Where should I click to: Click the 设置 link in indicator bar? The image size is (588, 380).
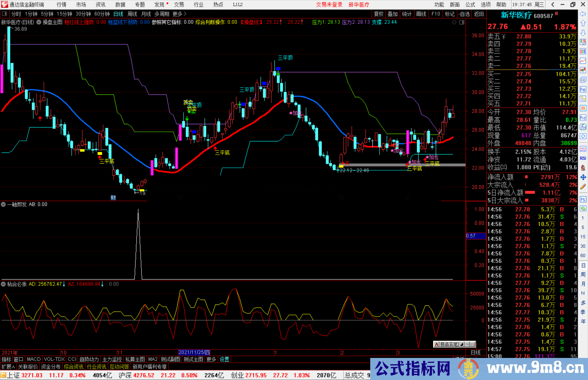click(x=224, y=359)
